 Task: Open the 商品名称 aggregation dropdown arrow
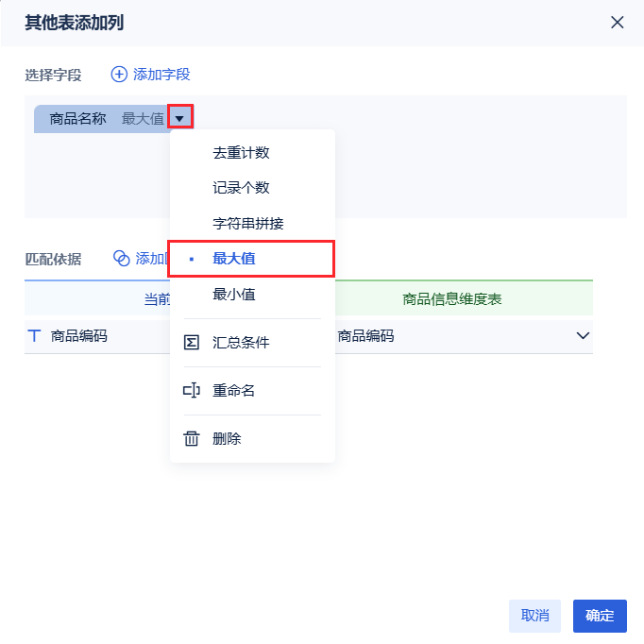pos(180,118)
